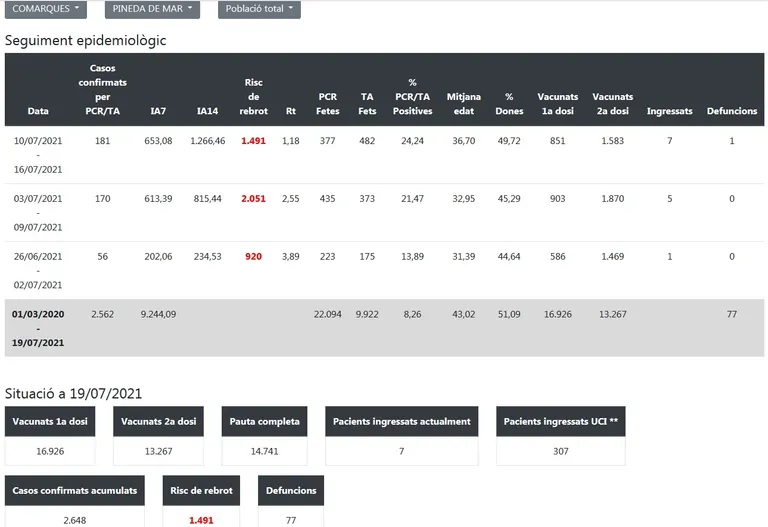The height and width of the screenshot is (527, 768).
Task: Expand the Població total dropdown
Action: click(x=259, y=9)
